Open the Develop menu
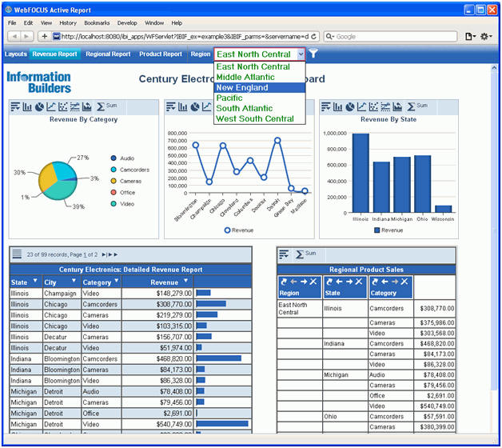 tap(127, 23)
